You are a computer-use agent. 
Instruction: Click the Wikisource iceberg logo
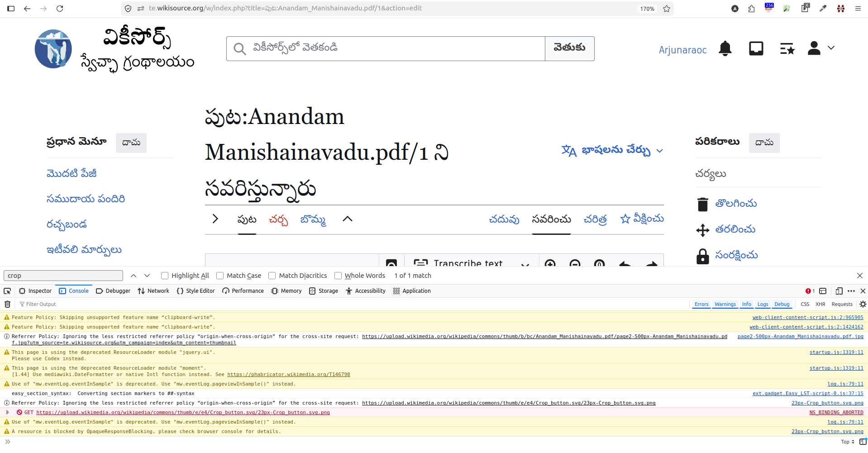[x=53, y=49]
